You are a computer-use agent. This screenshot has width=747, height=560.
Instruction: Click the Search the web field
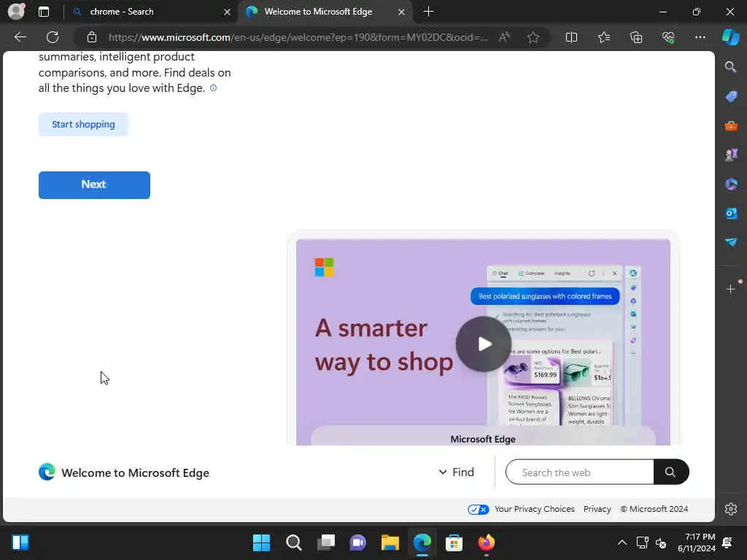tap(580, 472)
